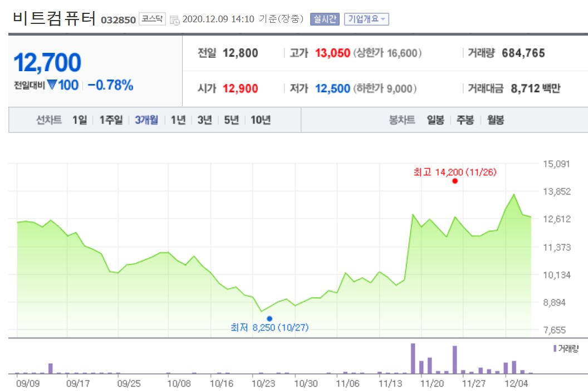Switch chart to 10년 range
The width and height of the screenshot is (588, 391).
[261, 120]
